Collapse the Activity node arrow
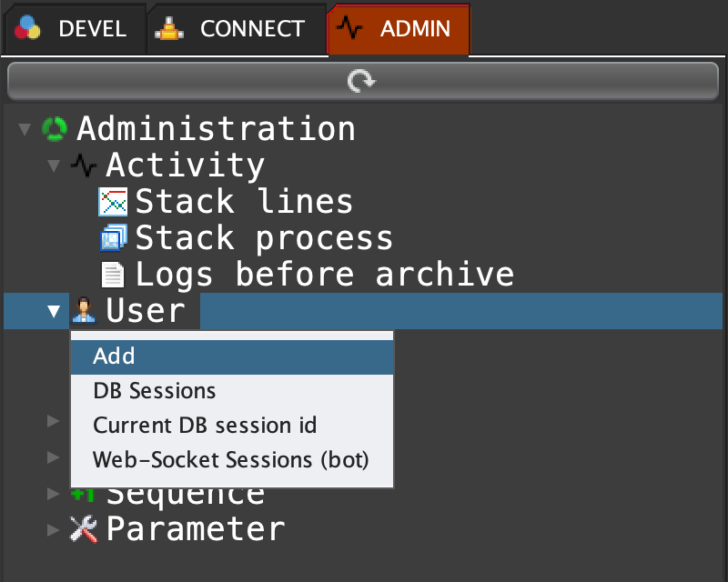The image size is (728, 582). pos(54,166)
